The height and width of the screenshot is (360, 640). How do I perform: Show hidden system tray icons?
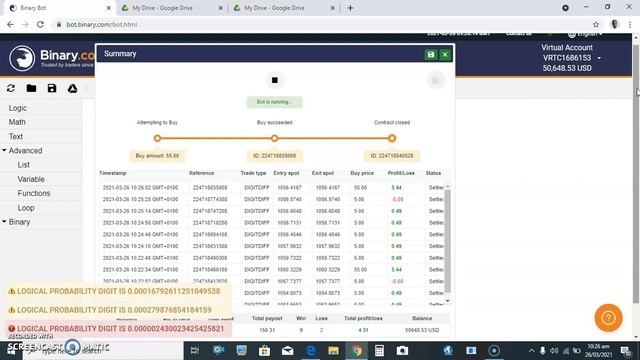pyautogui.click(x=531, y=351)
